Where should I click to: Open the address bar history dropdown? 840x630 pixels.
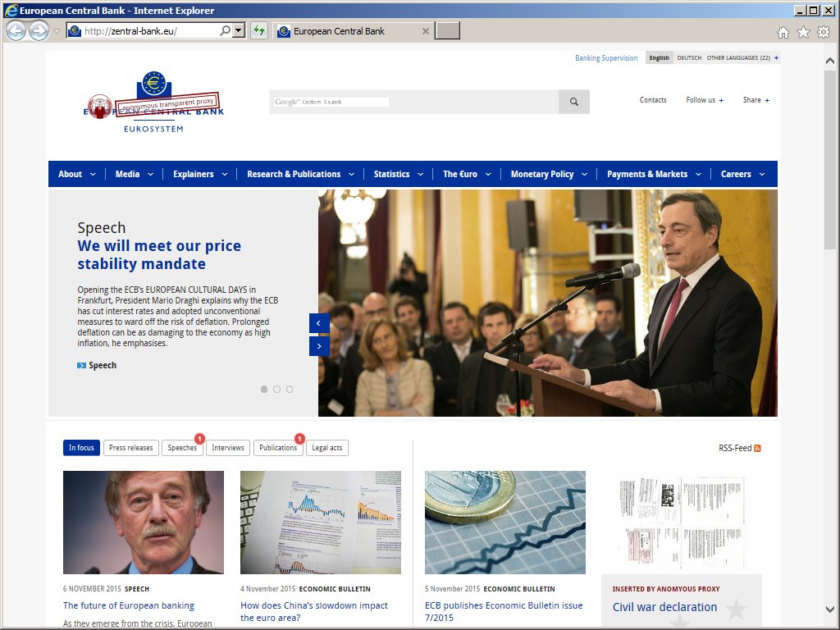click(x=240, y=31)
